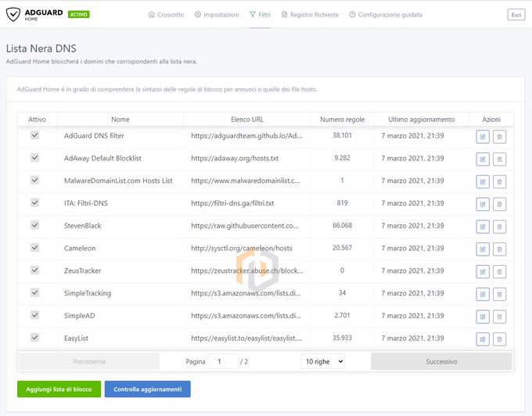
Task: Delete the SimpleAD list entry
Action: tap(499, 317)
